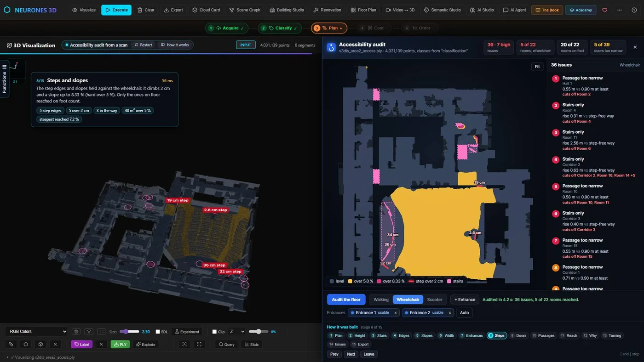Select Scooter mobility mode
This screenshot has width=644, height=362.
tap(435, 300)
